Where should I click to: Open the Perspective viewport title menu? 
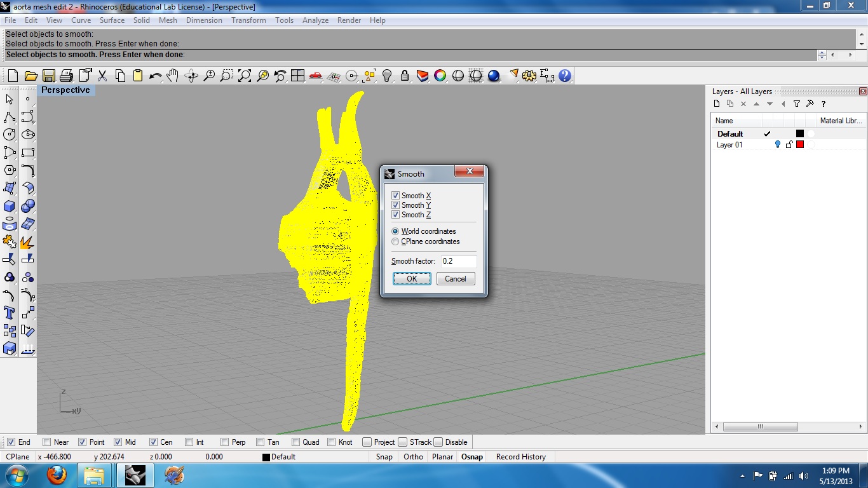tap(65, 90)
